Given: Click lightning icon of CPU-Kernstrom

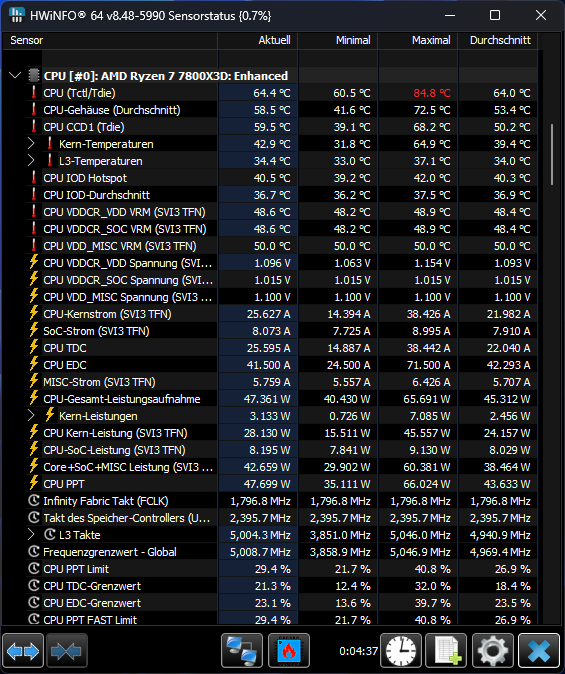Looking at the screenshot, I should [x=34, y=313].
